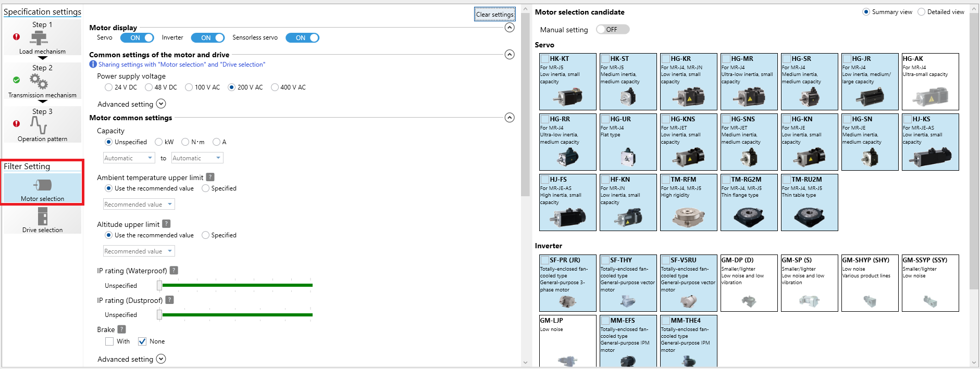The image size is (980, 369).
Task: Open Step 2 Transmission mechanism
Action: coord(42,81)
